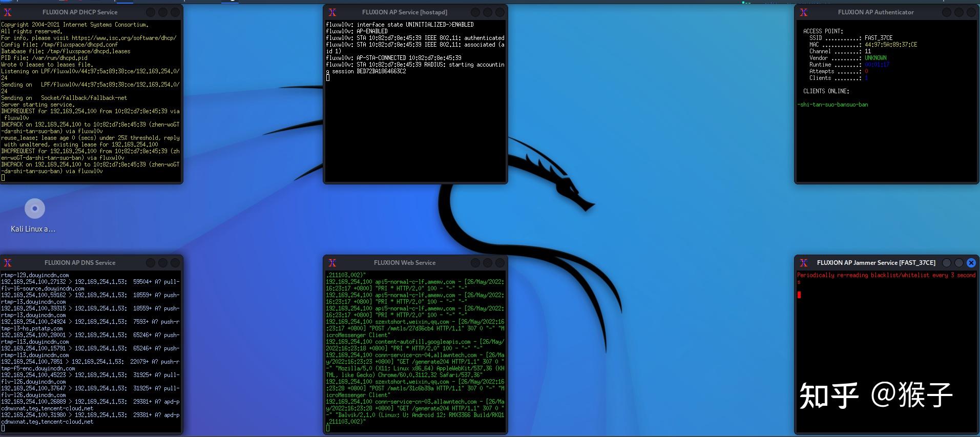Click 'tmp-f5-enc.douyincdn.com' in DNS Service window
980x437 pixels.
point(38,368)
